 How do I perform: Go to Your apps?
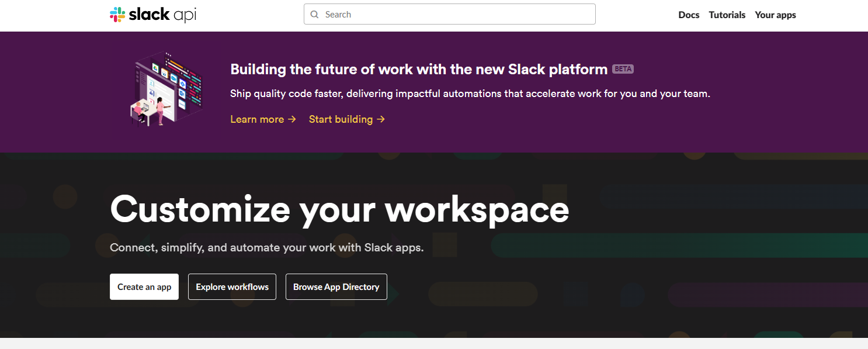(x=775, y=15)
